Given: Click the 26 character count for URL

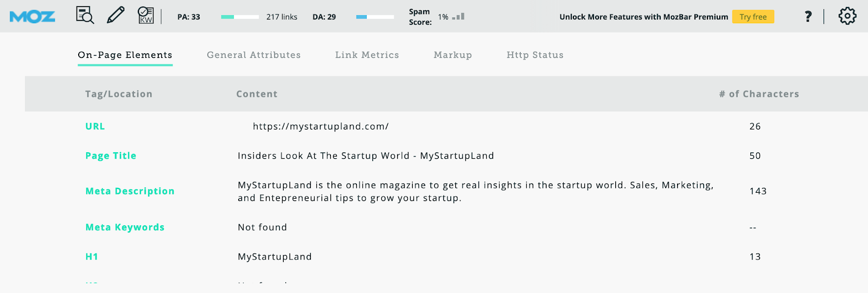Looking at the screenshot, I should click(755, 126).
